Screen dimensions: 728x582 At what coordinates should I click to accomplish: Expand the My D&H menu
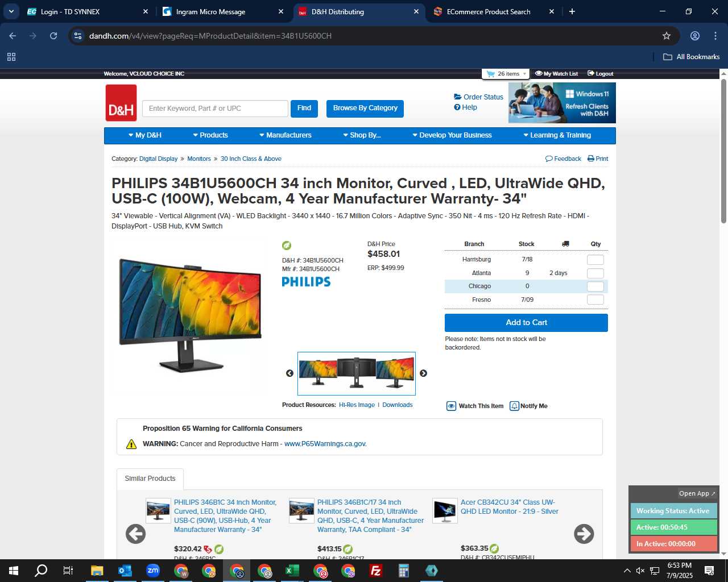tap(145, 135)
